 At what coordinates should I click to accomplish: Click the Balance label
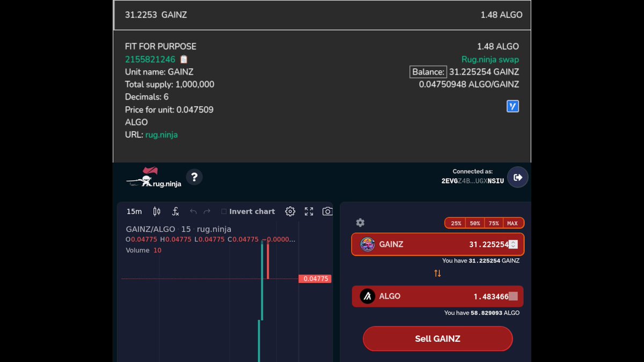point(428,72)
